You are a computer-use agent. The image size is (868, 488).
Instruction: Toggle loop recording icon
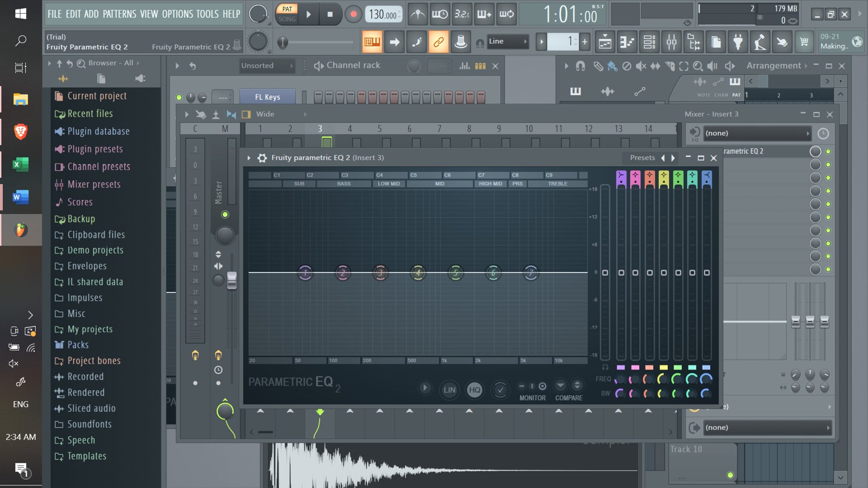[x=507, y=14]
